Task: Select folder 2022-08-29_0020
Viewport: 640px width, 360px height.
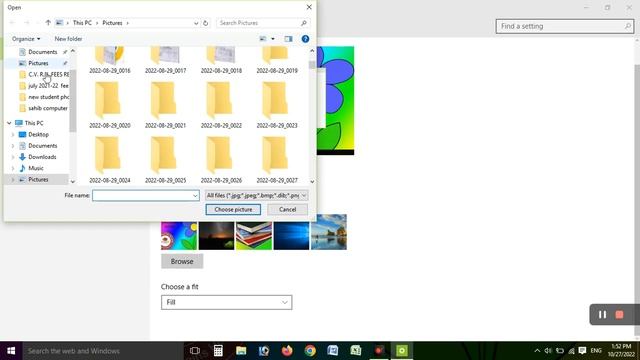Action: click(x=110, y=105)
